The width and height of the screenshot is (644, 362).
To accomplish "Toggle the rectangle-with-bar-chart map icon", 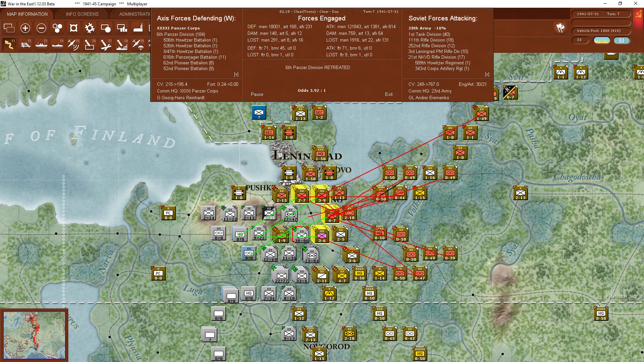I will point(122,28).
